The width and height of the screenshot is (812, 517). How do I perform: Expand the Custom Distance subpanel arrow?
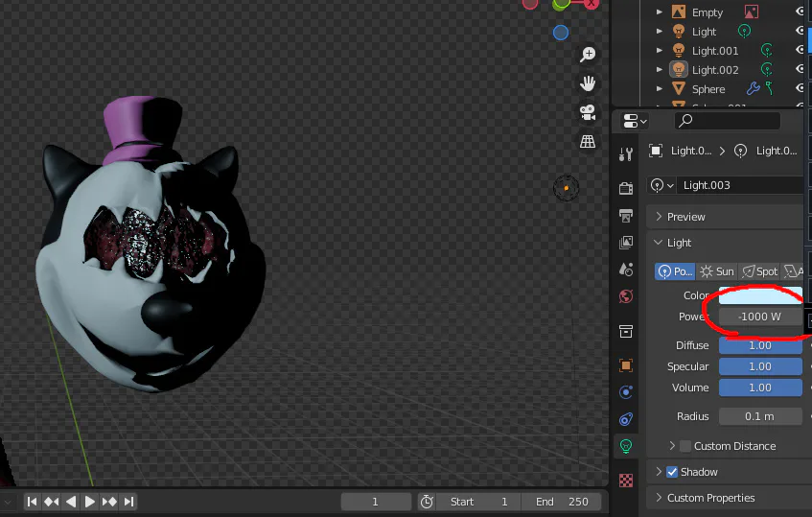(672, 446)
